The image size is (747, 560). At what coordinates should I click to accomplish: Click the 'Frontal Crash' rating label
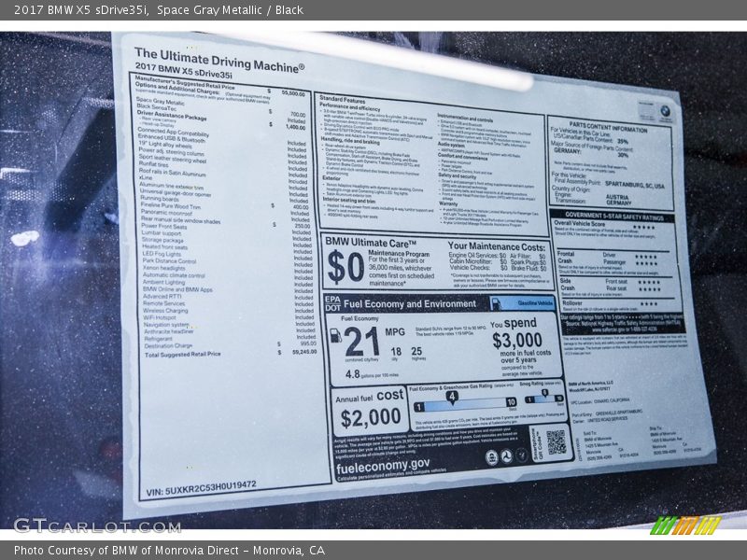coord(566,258)
